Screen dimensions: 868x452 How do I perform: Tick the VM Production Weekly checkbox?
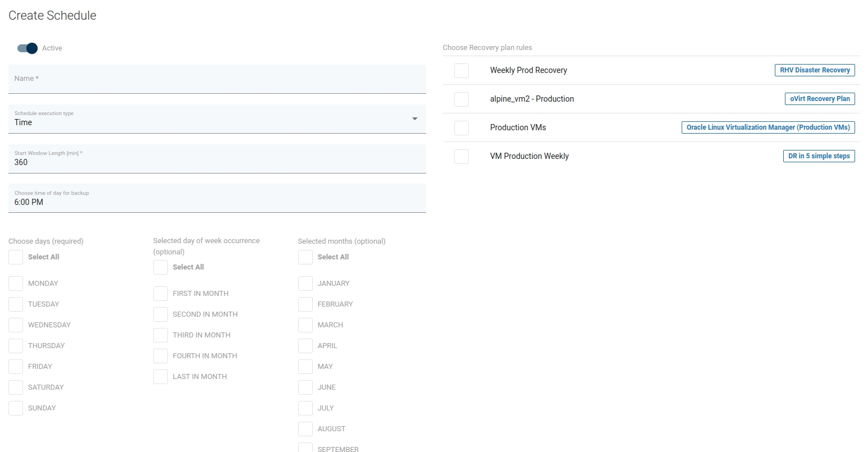coord(461,157)
